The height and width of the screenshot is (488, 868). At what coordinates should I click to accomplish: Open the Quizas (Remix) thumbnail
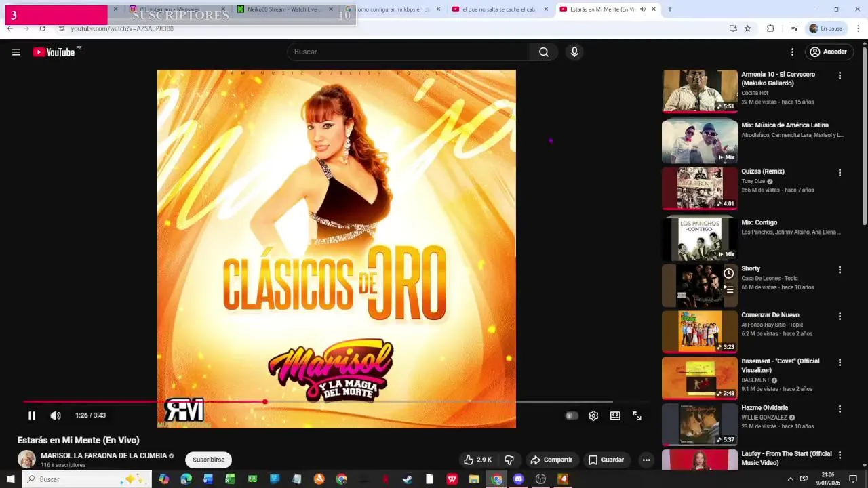(x=700, y=188)
